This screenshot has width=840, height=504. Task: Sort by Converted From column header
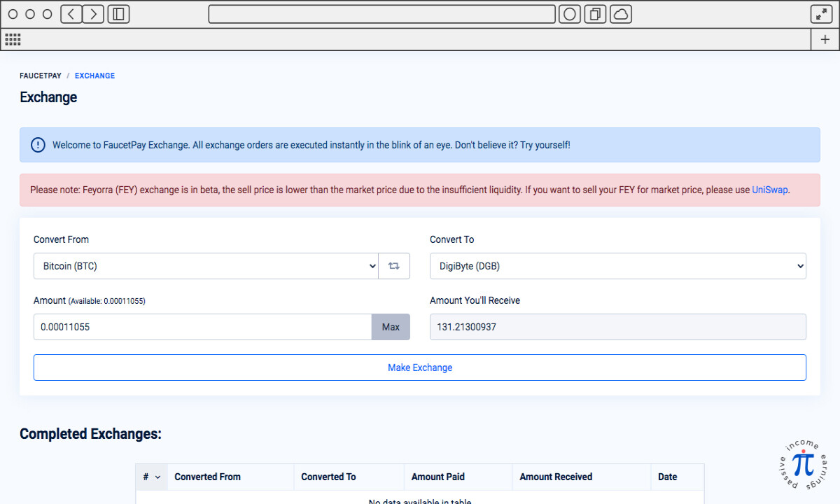click(230, 477)
